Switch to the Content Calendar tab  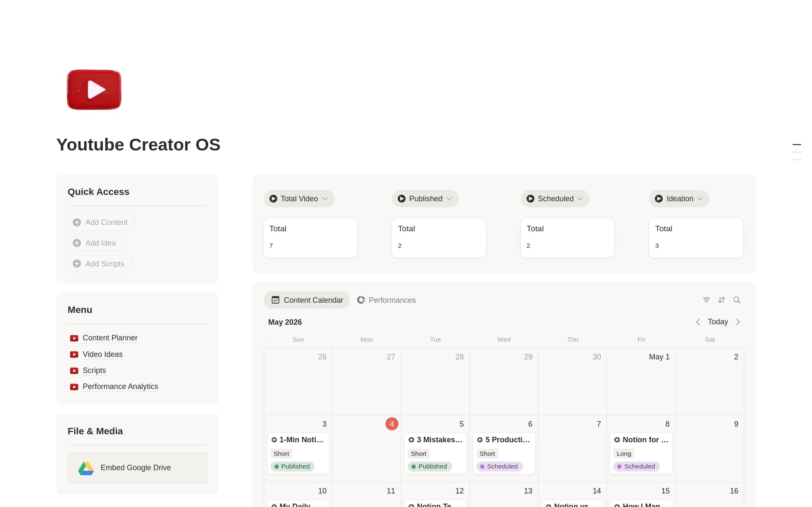tap(307, 300)
